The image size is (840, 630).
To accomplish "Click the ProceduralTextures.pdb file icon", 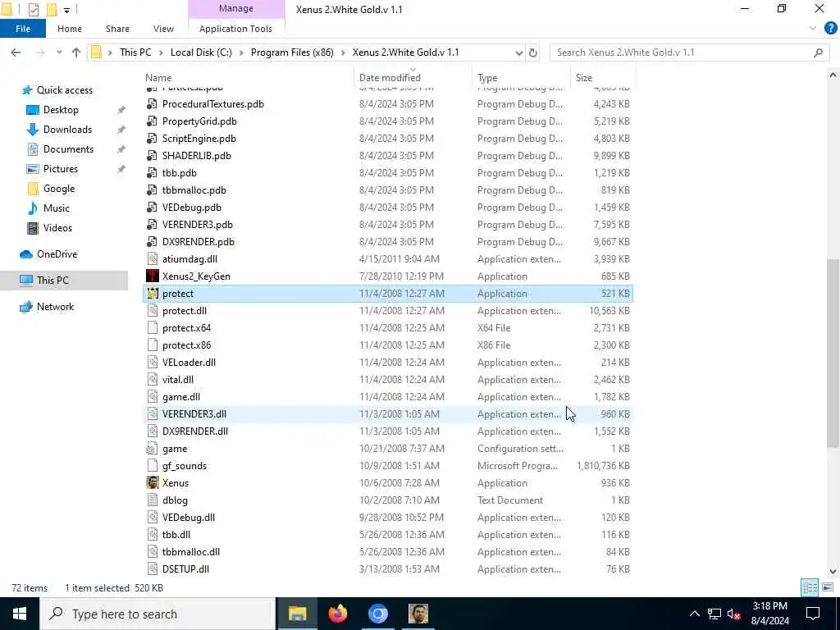I will point(152,104).
